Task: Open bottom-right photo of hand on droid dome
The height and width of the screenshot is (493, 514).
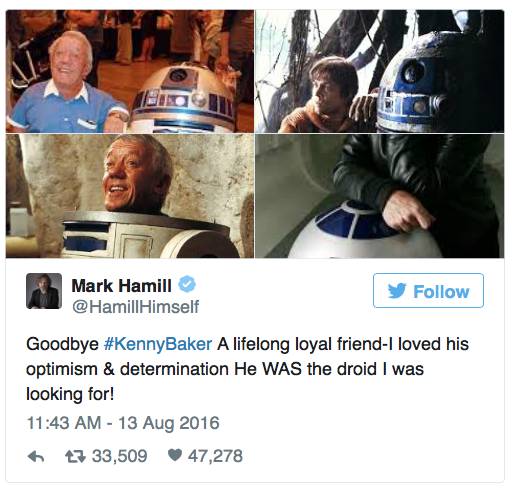Action: coord(380,196)
